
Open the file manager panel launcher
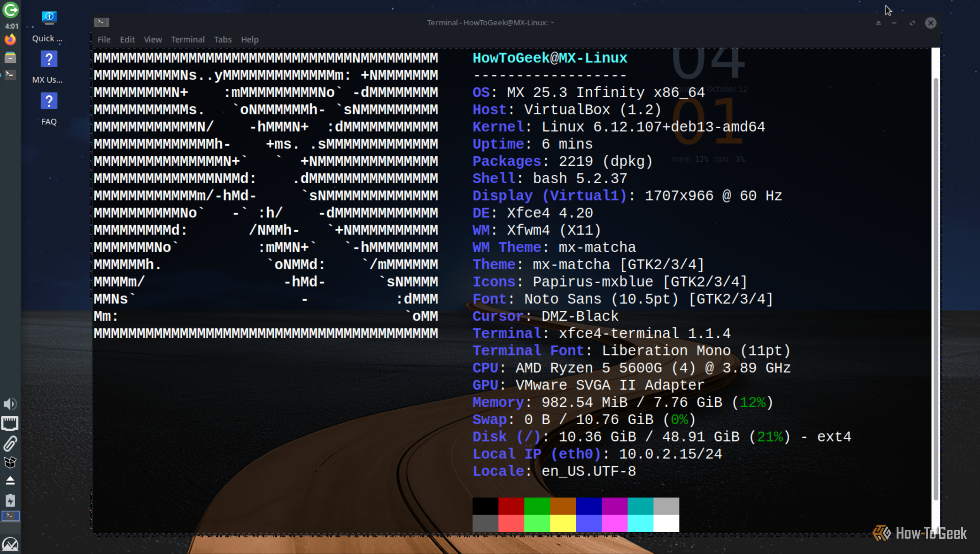10,58
